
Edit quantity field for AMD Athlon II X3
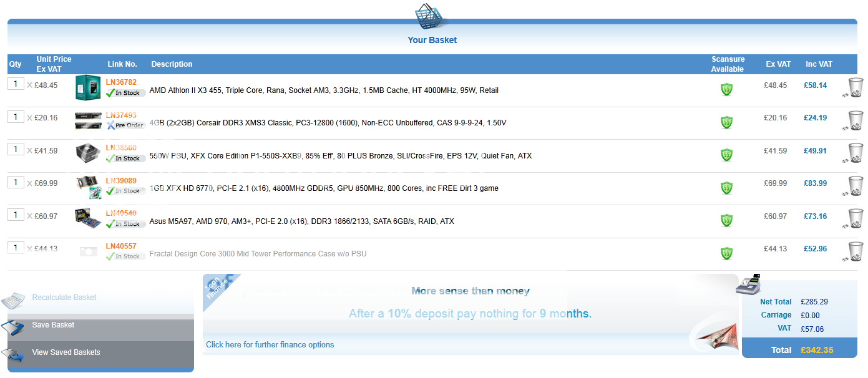click(16, 84)
